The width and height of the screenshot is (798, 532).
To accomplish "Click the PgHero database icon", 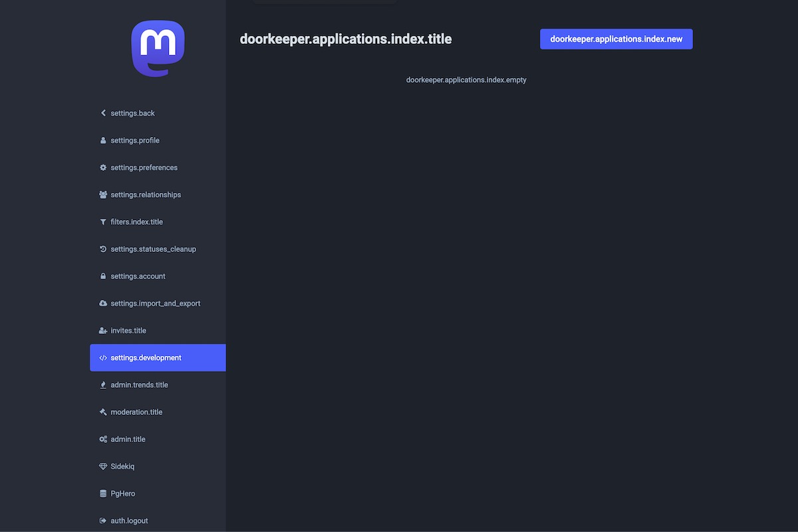I will (103, 494).
